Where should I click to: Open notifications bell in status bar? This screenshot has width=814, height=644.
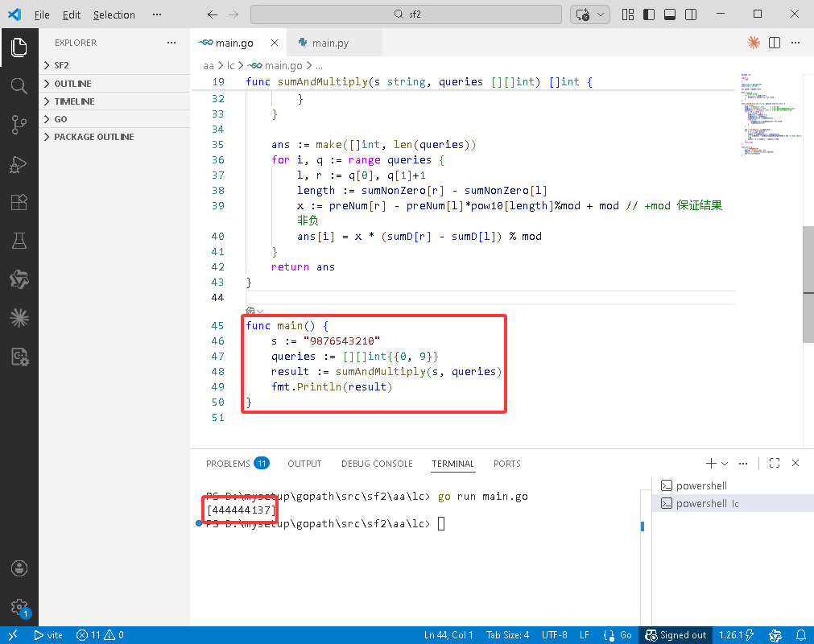(x=801, y=634)
